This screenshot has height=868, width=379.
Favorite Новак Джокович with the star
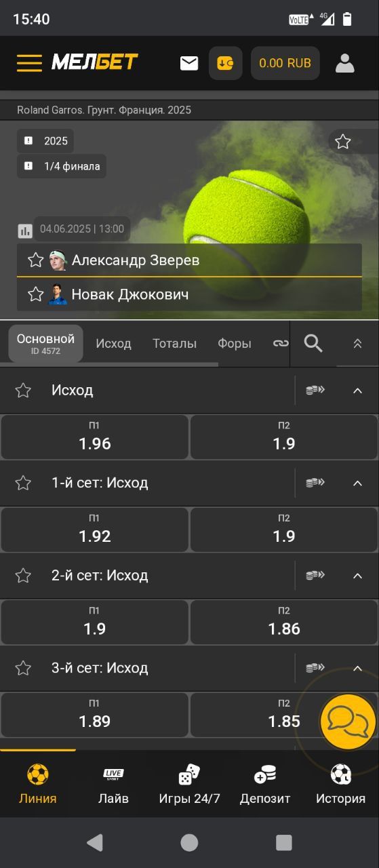point(36,294)
